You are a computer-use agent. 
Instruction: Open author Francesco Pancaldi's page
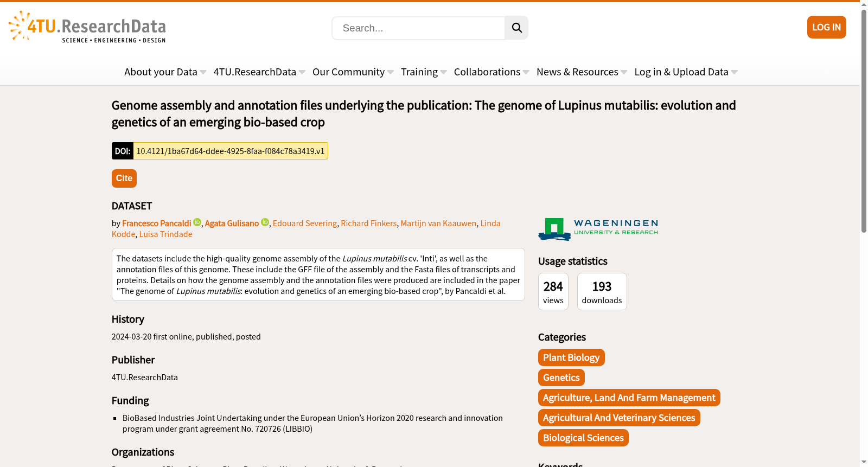click(x=157, y=223)
